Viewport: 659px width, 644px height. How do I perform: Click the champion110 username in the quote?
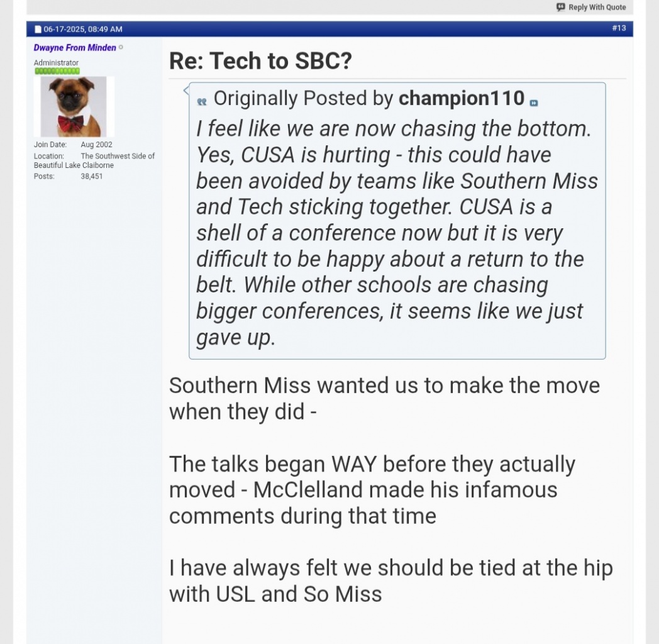(462, 99)
